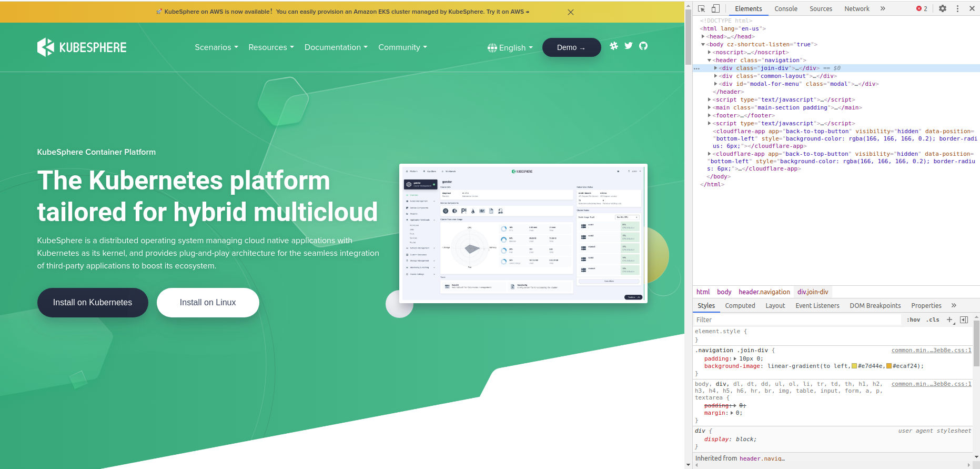This screenshot has height=469, width=980.
Task: Open the Resources dropdown menu
Action: click(271, 47)
